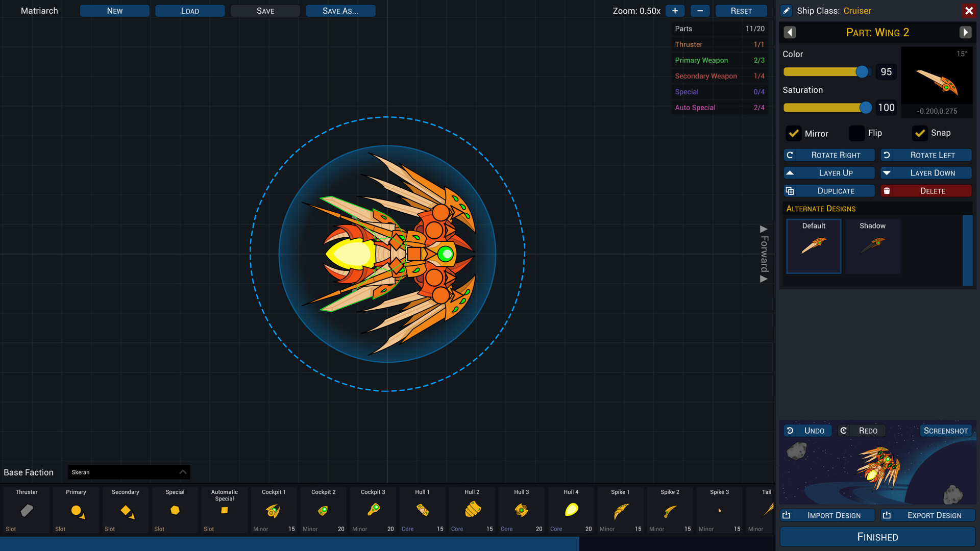Screen dimensions: 980x551
Task: Click the Rotate Right icon
Action: [x=791, y=155]
